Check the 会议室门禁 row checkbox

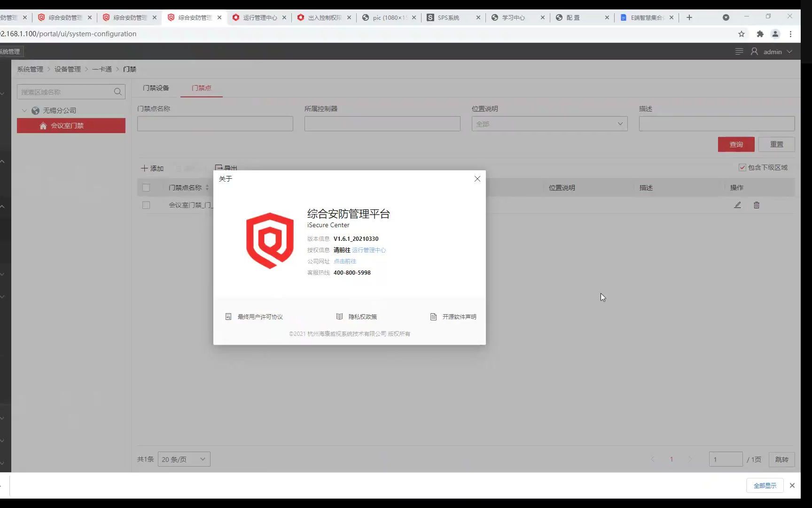click(146, 205)
